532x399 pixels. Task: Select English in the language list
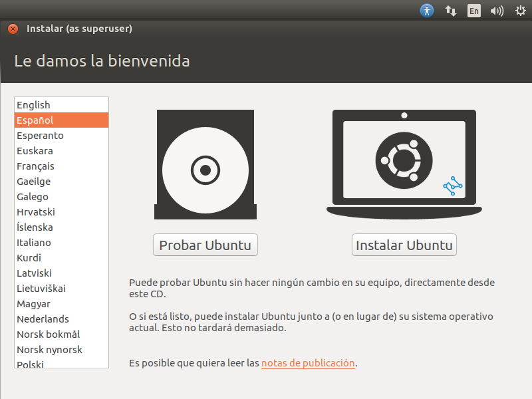61,105
